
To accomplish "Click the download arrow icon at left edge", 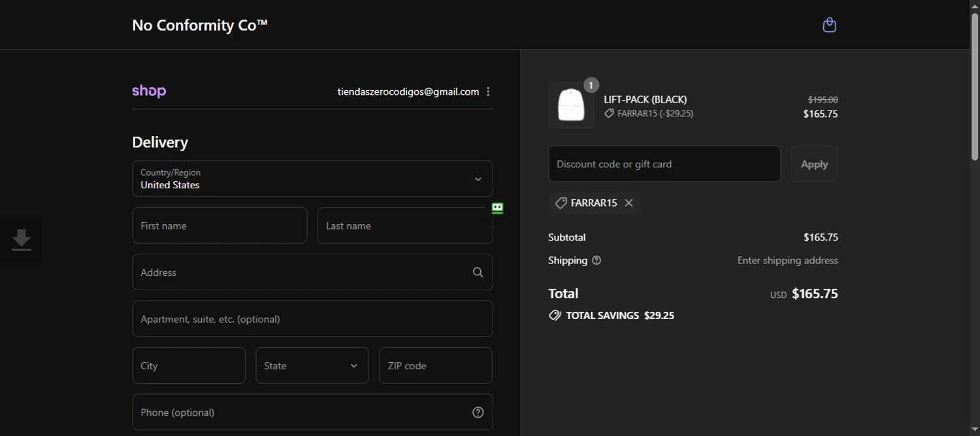I will (x=21, y=240).
